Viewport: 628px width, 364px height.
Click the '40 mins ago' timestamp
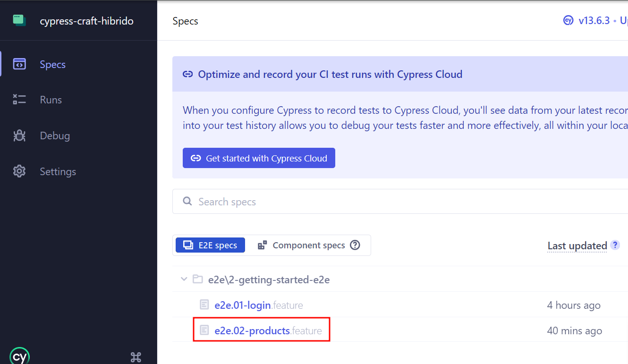click(x=575, y=330)
